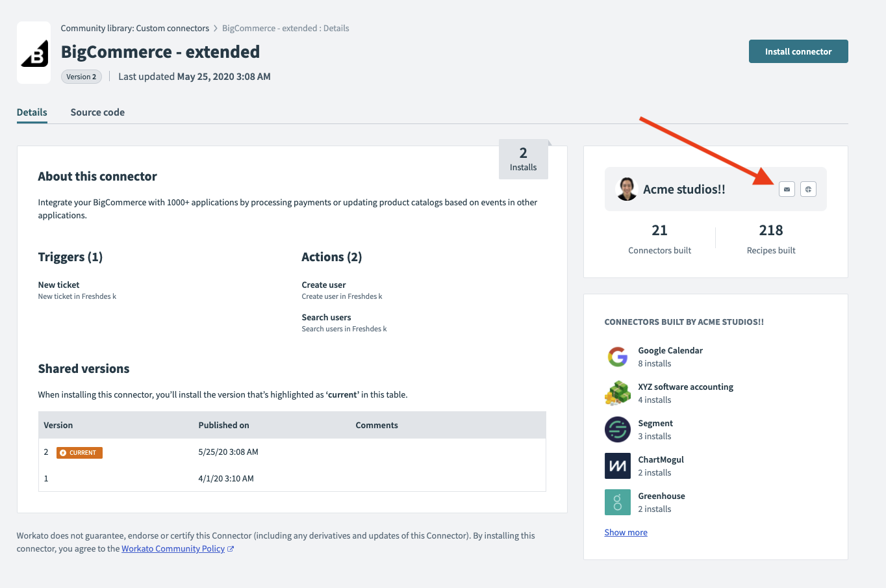
Task: Click the email icon beside Acme studios
Action: 787,189
